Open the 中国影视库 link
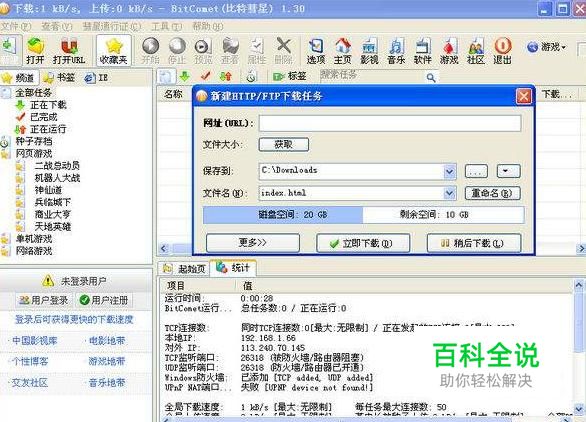The image size is (586, 422). 34,341
